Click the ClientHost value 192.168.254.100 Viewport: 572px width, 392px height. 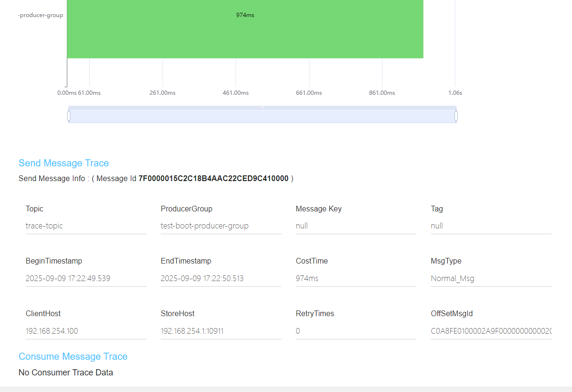86,331
